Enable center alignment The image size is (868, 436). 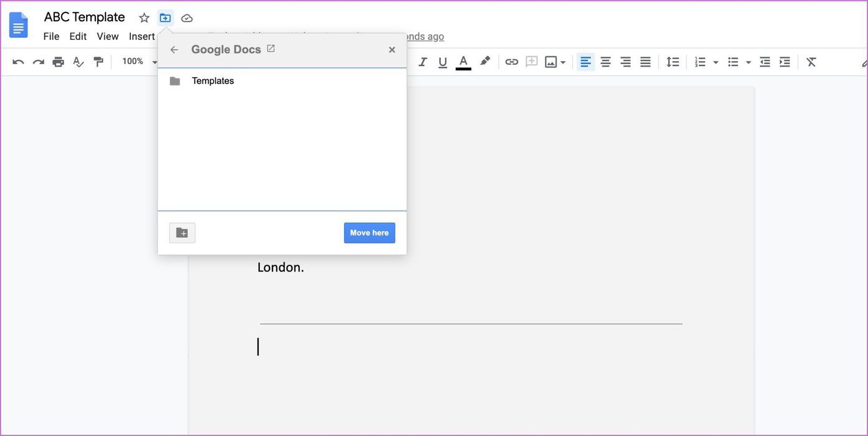[x=605, y=62]
